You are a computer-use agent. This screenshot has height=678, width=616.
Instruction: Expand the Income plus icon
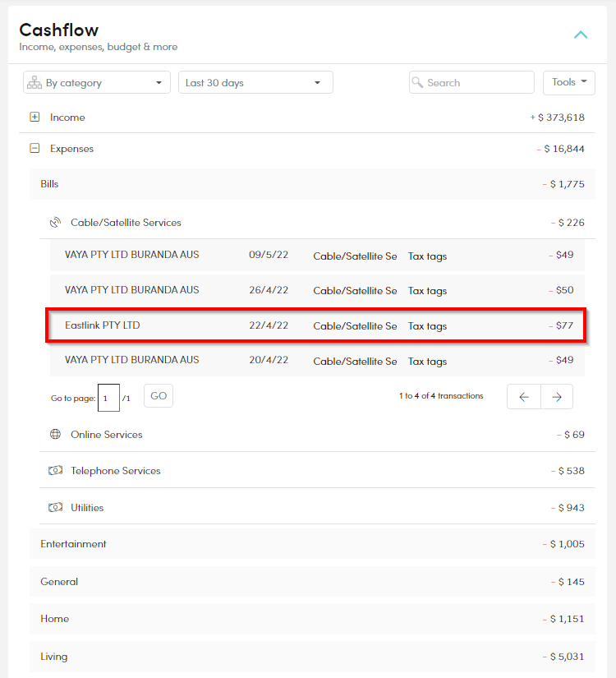(x=34, y=117)
